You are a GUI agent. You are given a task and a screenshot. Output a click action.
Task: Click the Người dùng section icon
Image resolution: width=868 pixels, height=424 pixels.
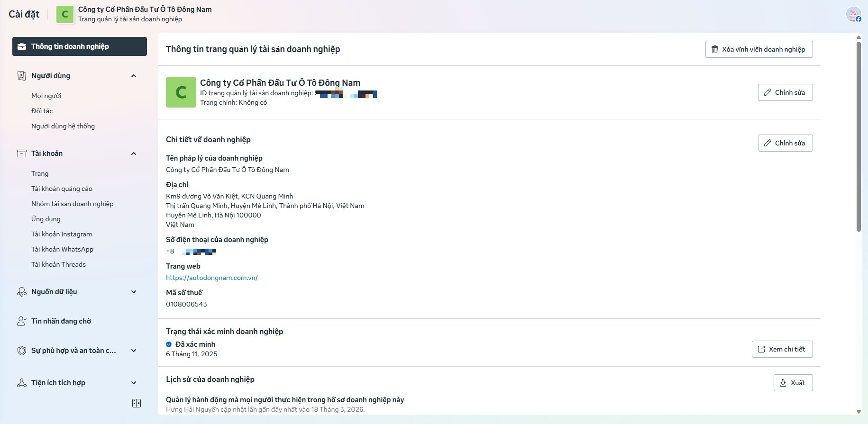pos(22,76)
